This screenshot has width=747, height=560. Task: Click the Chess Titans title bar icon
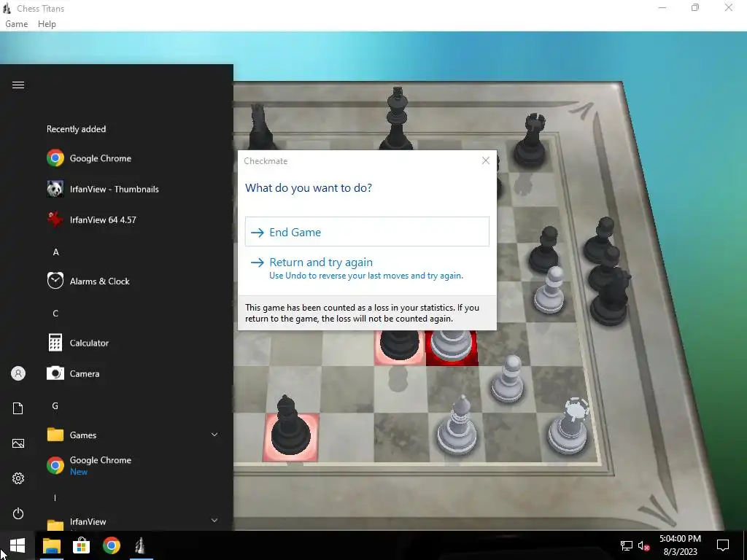[7, 8]
